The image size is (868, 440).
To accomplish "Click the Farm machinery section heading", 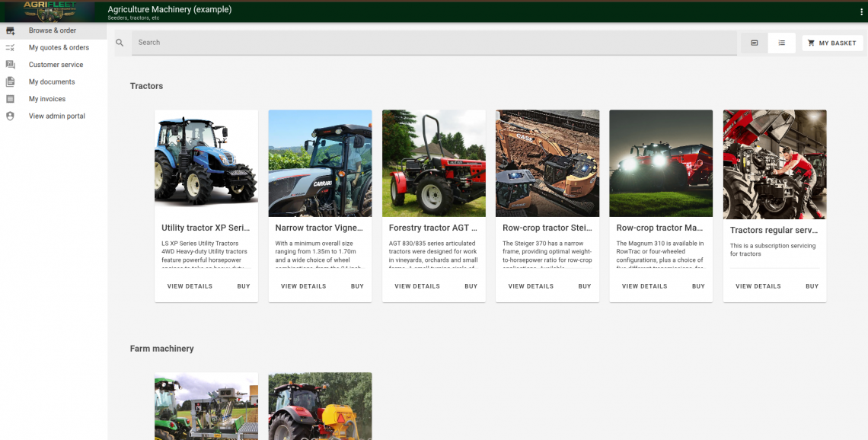I will [x=161, y=349].
